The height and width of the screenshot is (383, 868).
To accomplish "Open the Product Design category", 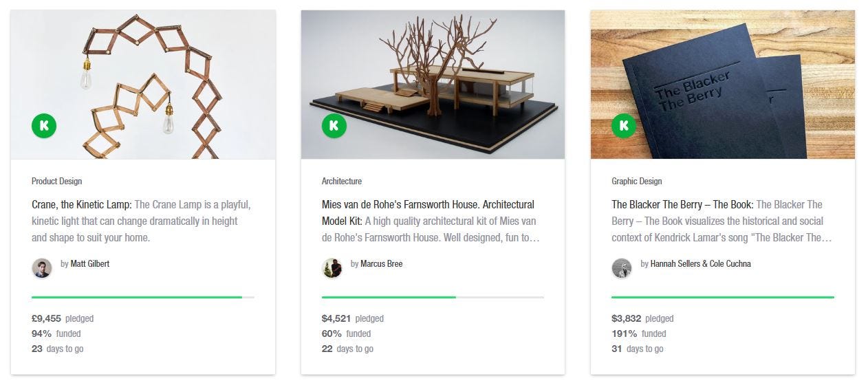I will point(56,182).
